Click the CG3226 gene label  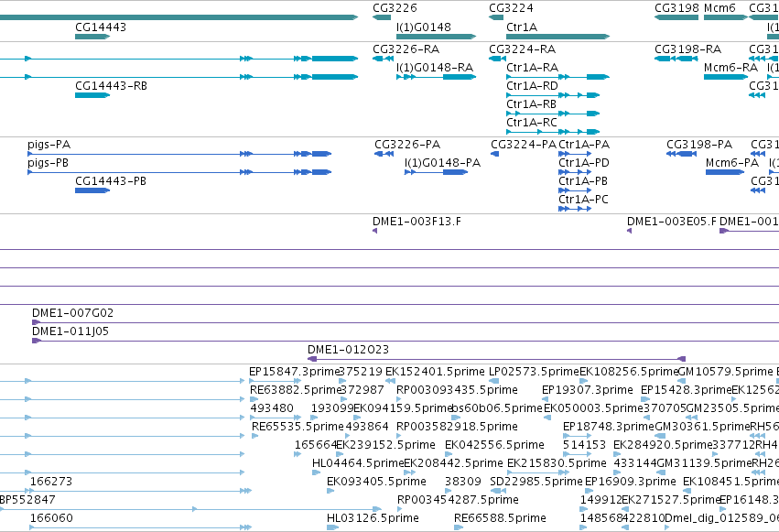click(x=395, y=8)
